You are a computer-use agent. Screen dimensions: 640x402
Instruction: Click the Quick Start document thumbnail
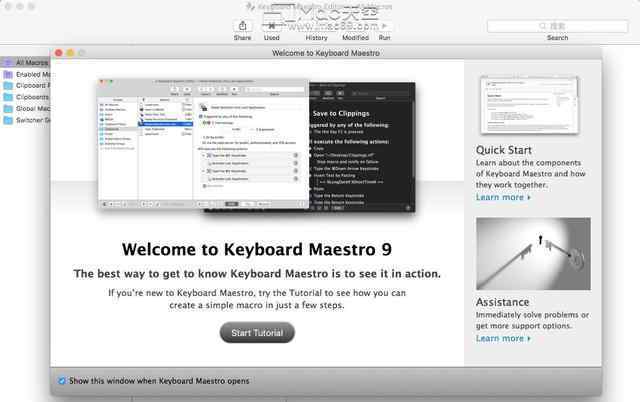(x=529, y=104)
